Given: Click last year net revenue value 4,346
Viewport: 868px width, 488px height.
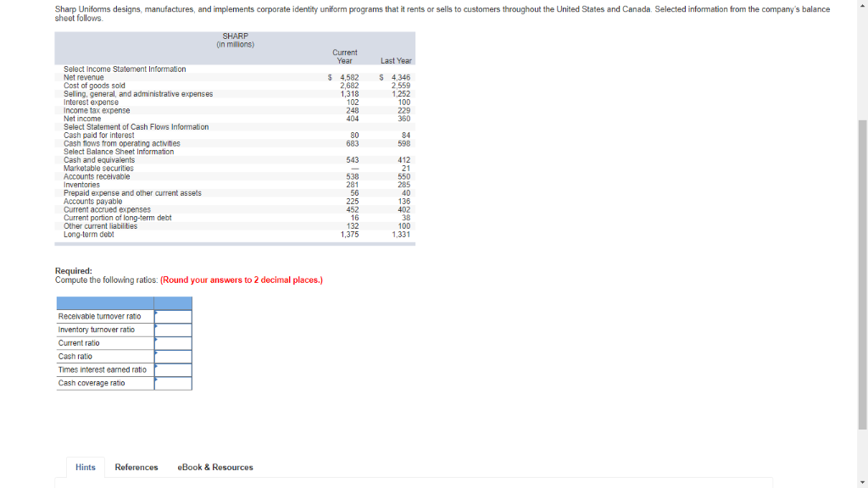Looking at the screenshot, I should (401, 77).
